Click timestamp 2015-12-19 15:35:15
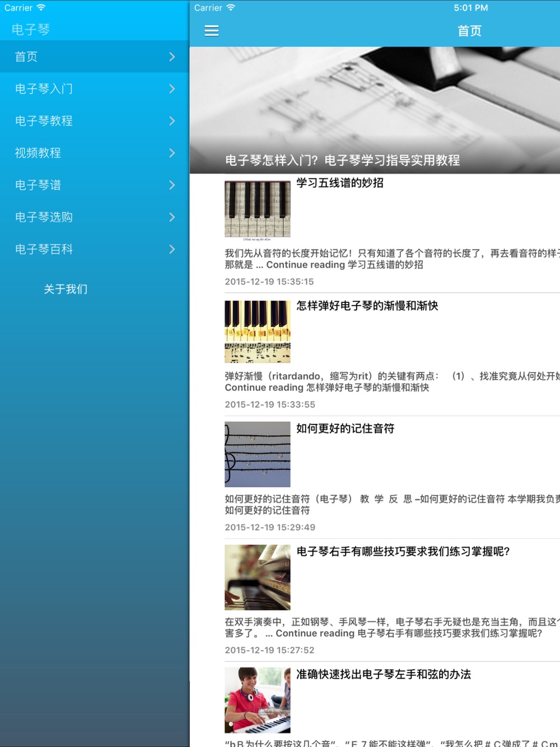Viewport: 560px width, 747px height. tap(269, 282)
